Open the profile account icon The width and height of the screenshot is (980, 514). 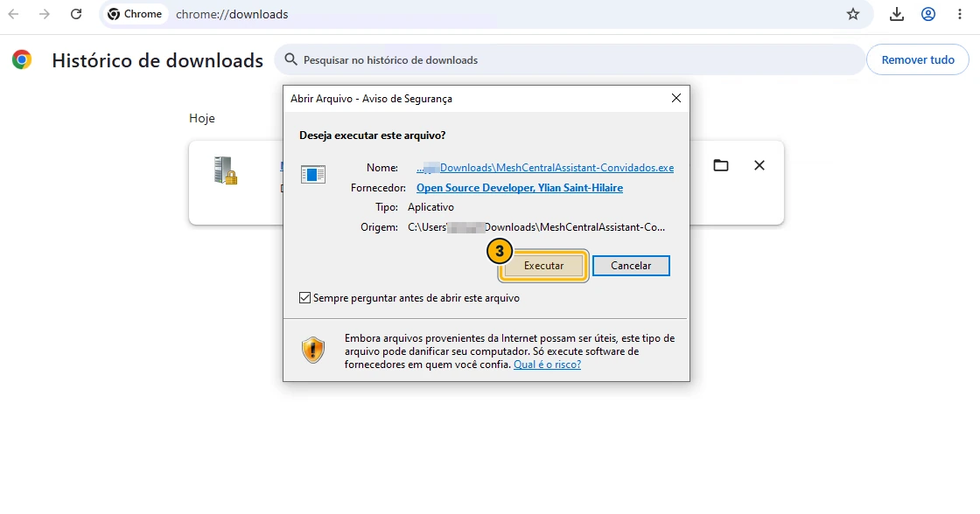(928, 14)
